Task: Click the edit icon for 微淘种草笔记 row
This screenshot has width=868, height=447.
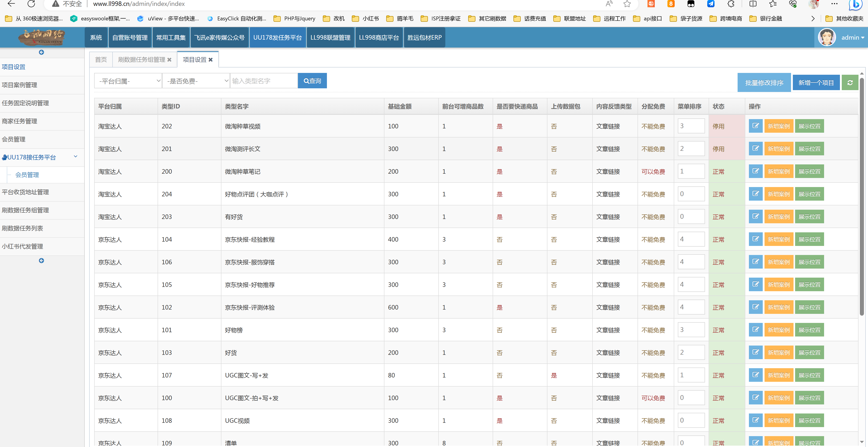Action: (x=755, y=171)
